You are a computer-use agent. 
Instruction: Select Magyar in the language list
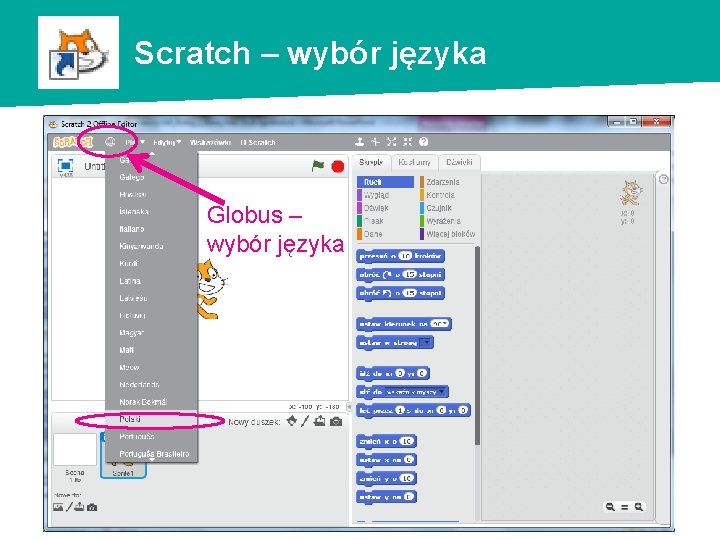coord(152,332)
